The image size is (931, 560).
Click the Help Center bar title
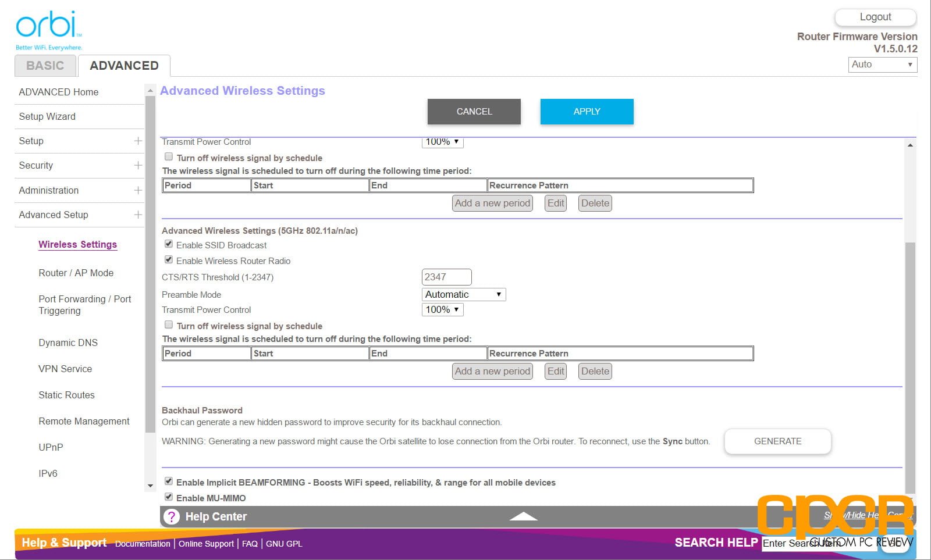point(216,516)
